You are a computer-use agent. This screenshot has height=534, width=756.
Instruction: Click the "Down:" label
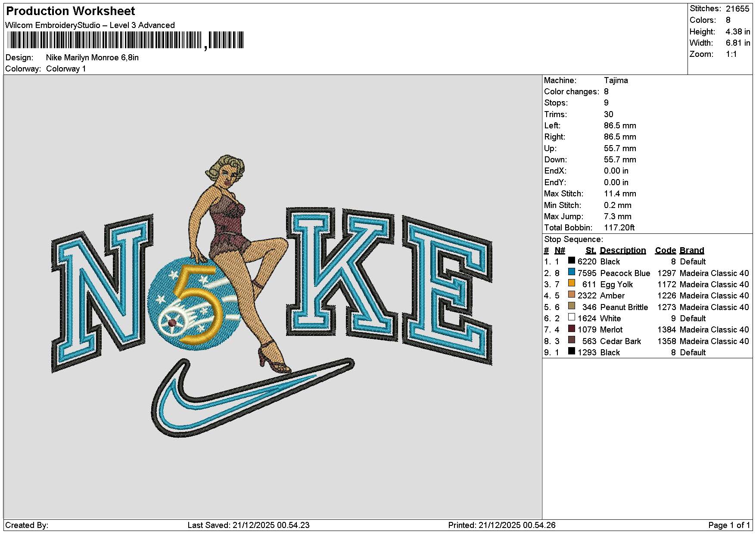[556, 160]
